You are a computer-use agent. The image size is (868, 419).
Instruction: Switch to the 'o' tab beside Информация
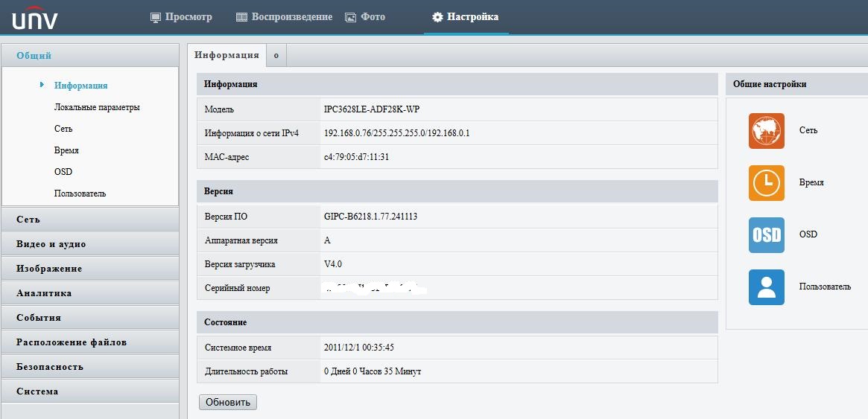tap(276, 55)
